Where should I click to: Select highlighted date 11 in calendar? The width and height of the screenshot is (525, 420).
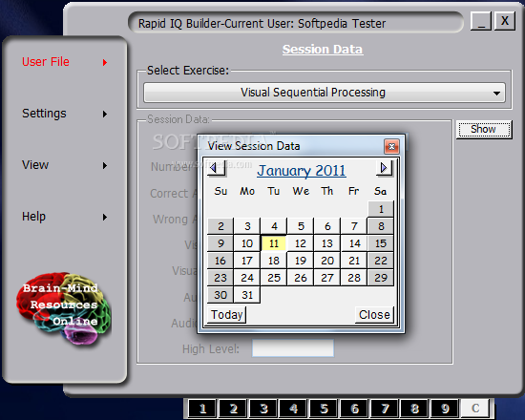[x=274, y=243]
